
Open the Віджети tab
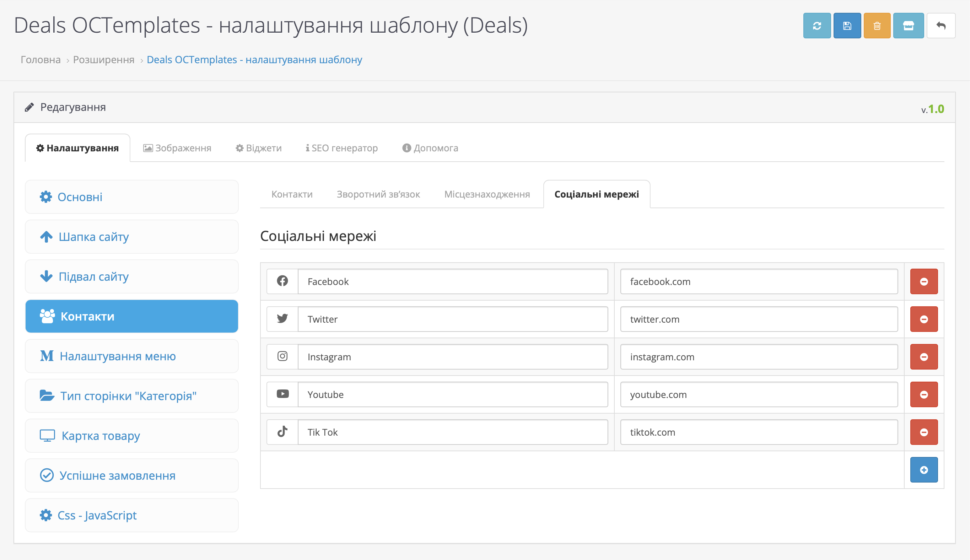258,148
